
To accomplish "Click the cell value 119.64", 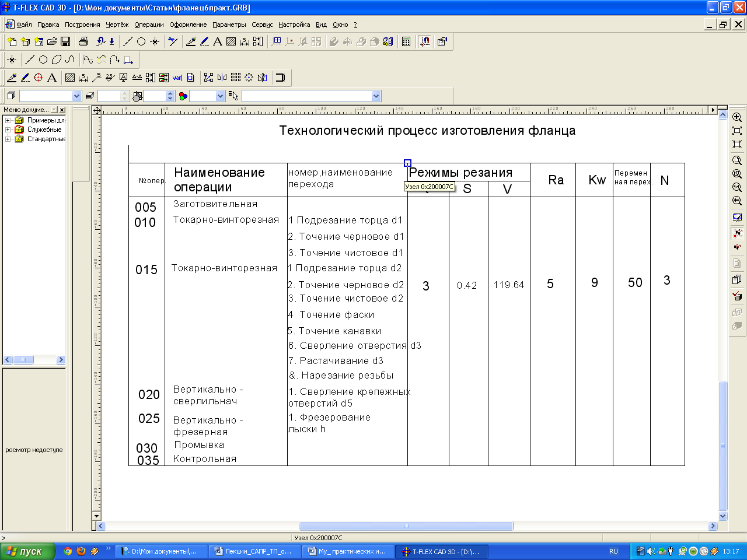I will coord(509,285).
